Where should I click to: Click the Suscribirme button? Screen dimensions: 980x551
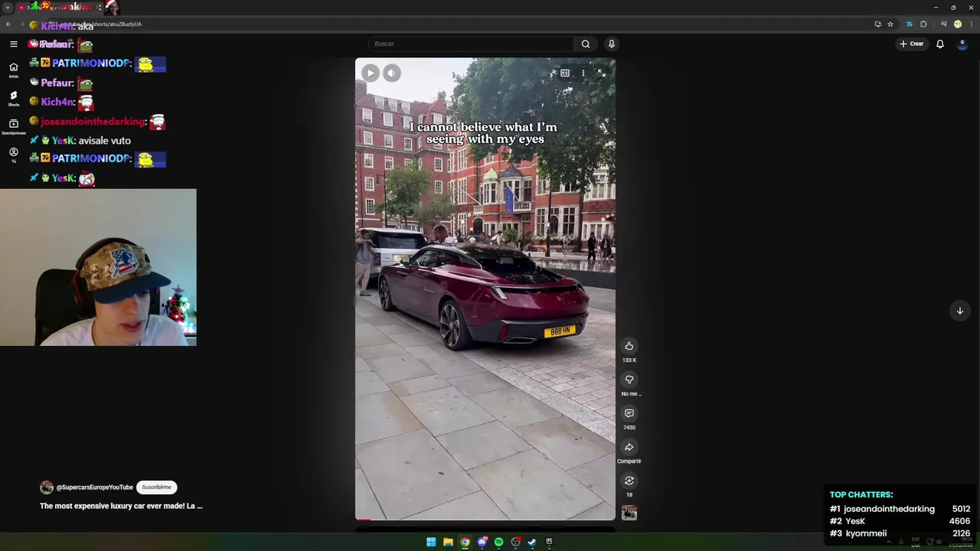(x=156, y=487)
